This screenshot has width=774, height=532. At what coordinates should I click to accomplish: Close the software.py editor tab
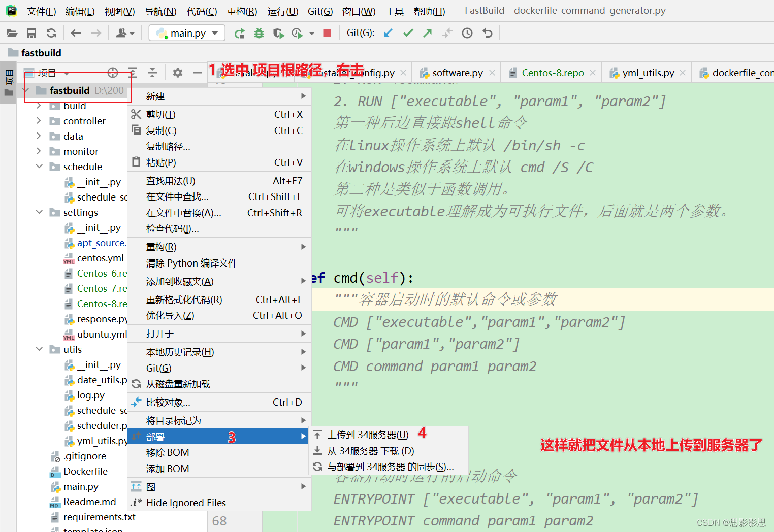point(492,73)
